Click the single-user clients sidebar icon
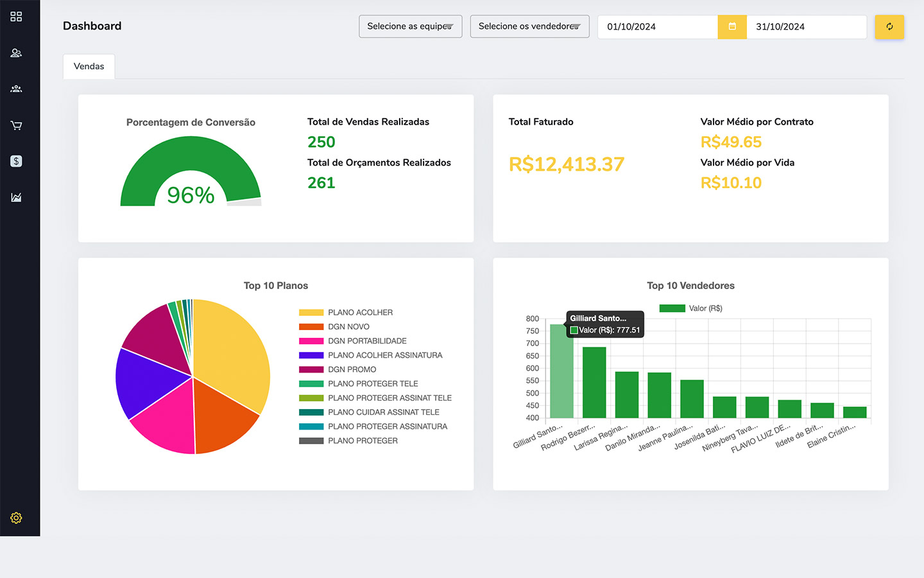924x578 pixels. (x=16, y=53)
